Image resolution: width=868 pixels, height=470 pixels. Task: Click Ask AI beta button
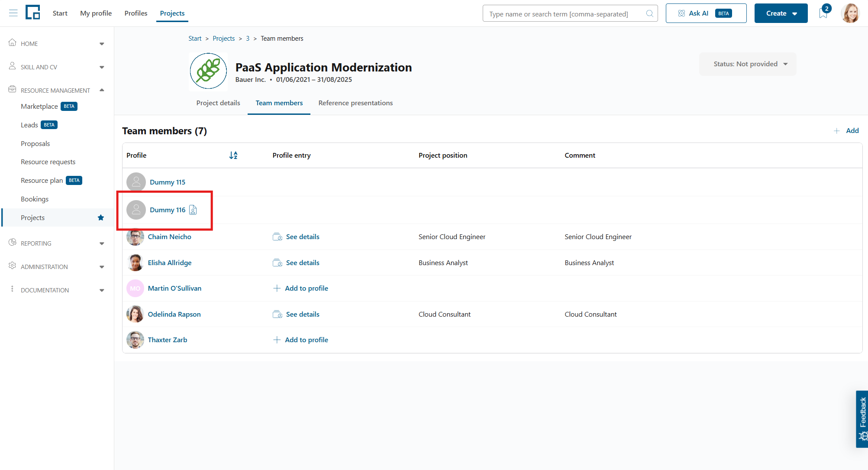click(x=706, y=13)
